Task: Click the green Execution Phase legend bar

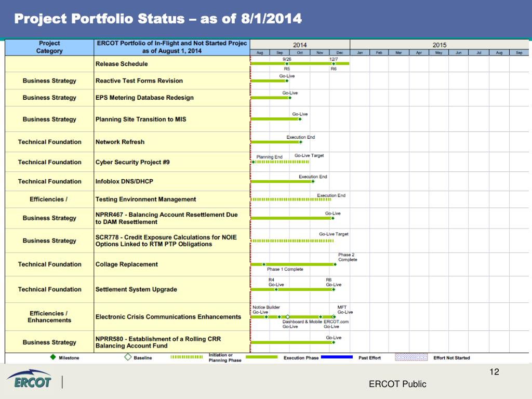Action: tap(262, 357)
